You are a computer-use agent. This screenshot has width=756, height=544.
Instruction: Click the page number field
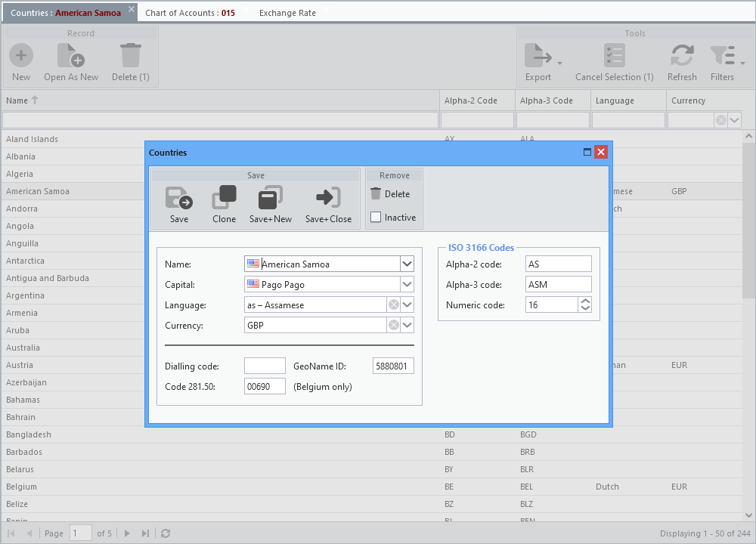[81, 533]
